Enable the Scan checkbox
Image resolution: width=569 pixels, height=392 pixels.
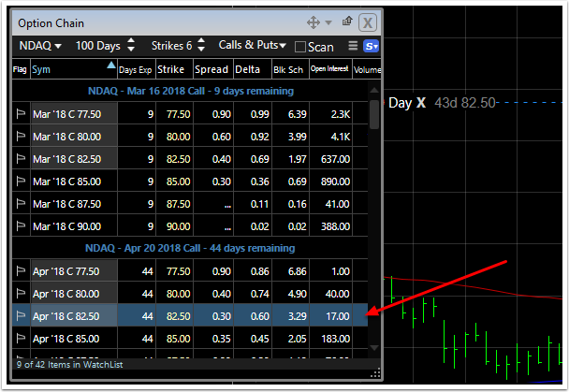click(x=300, y=47)
